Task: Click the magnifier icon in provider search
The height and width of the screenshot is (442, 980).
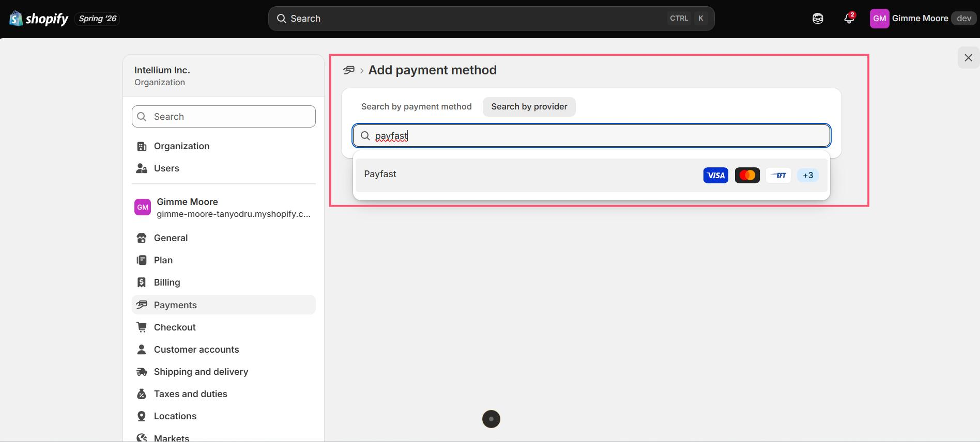Action: [x=365, y=136]
